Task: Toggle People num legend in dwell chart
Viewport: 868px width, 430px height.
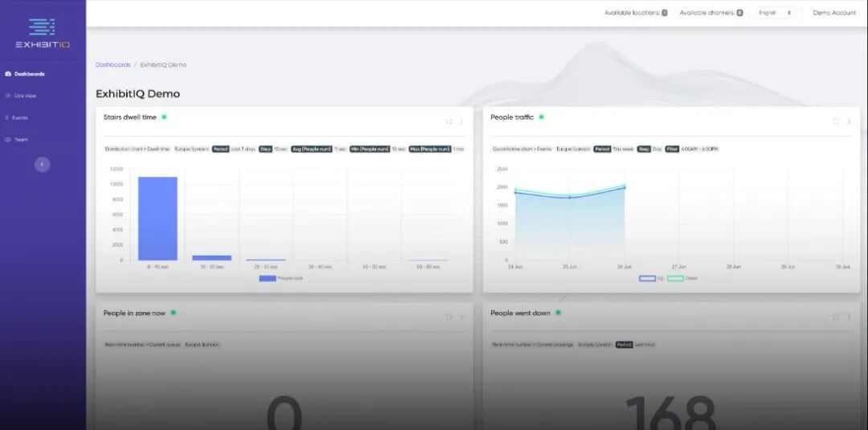Action: (x=281, y=278)
